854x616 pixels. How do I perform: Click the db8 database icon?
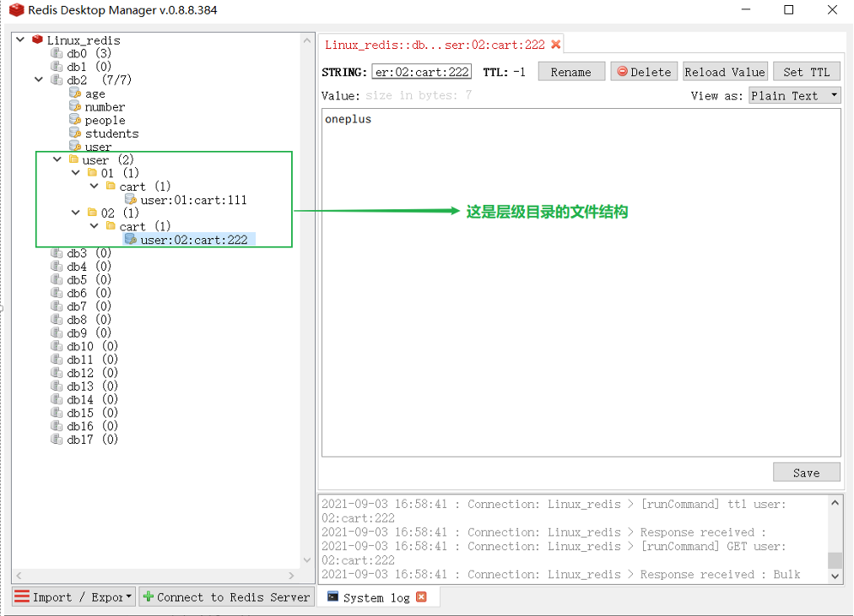(56, 319)
